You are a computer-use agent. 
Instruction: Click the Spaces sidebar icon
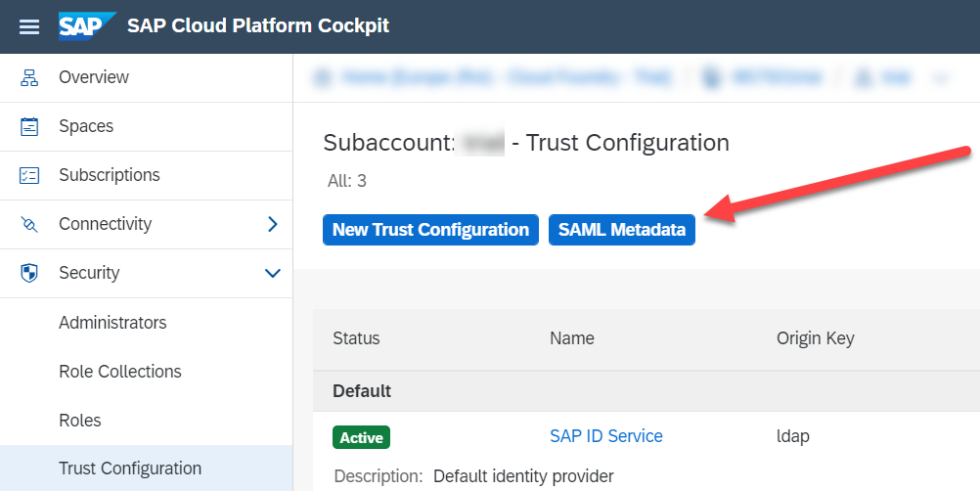coord(29,126)
